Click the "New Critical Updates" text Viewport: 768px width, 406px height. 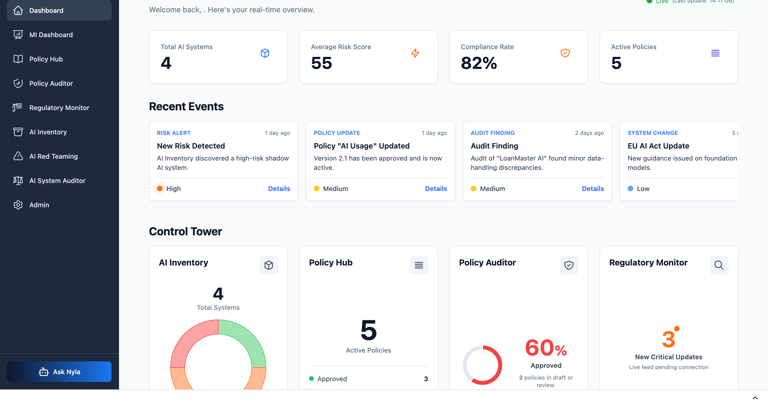click(669, 357)
